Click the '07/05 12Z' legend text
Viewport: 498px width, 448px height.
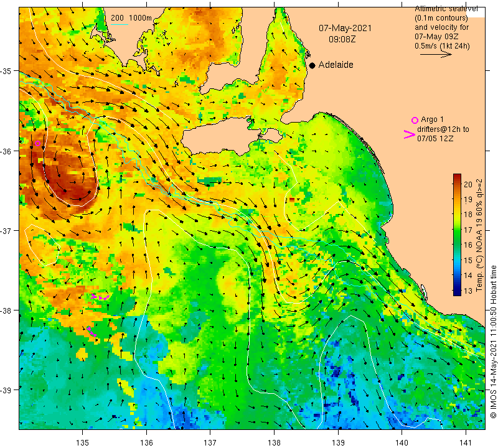tap(435, 138)
